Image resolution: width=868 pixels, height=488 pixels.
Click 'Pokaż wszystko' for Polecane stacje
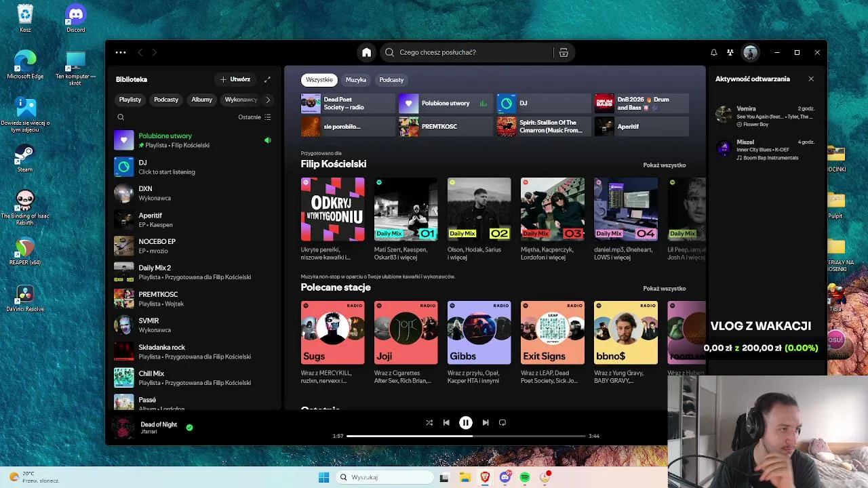coord(665,289)
